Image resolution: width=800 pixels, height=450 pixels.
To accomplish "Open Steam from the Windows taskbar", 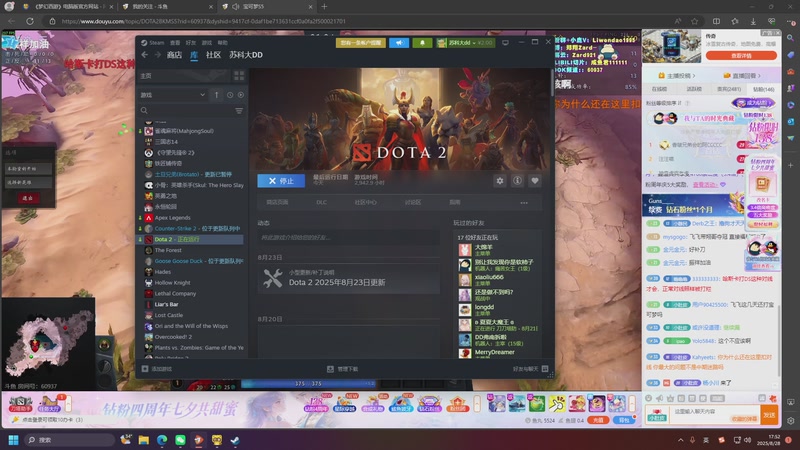I will point(235,440).
